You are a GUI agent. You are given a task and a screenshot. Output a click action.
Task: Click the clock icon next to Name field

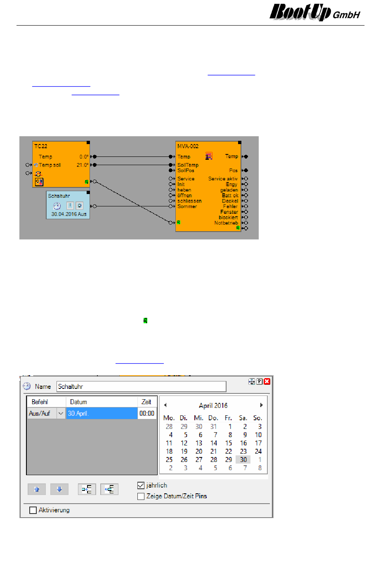point(27,386)
